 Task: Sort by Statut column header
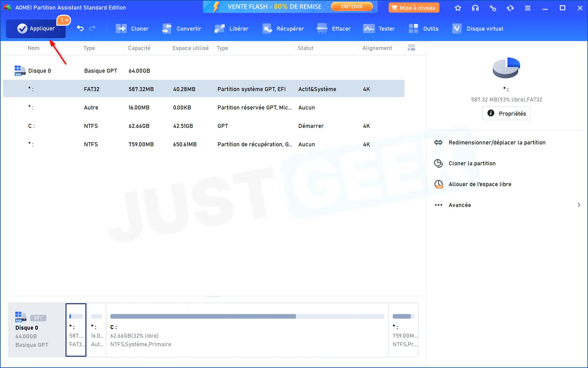305,48
